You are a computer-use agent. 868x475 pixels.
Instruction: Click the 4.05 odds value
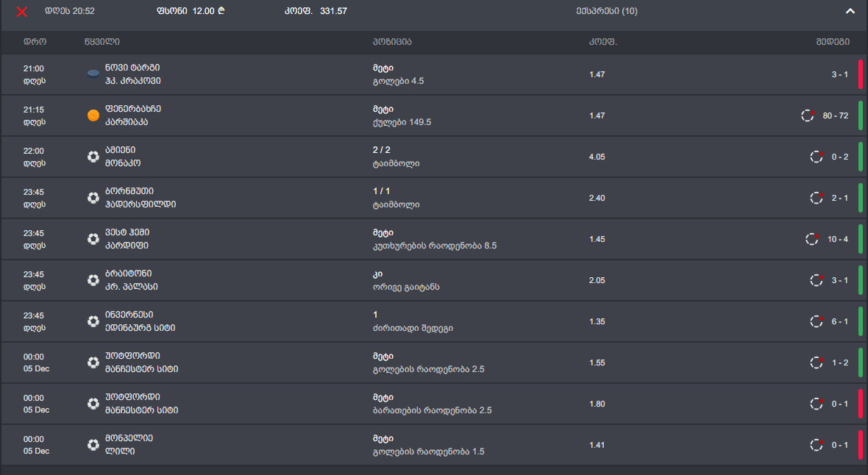[x=597, y=157]
